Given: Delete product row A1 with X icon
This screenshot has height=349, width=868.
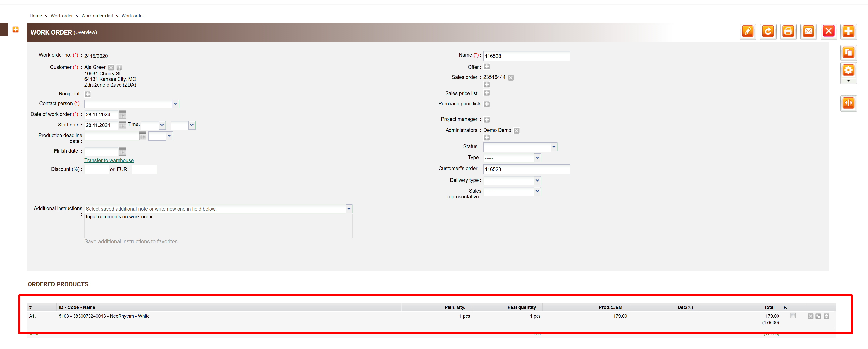Looking at the screenshot, I should pyautogui.click(x=810, y=316).
